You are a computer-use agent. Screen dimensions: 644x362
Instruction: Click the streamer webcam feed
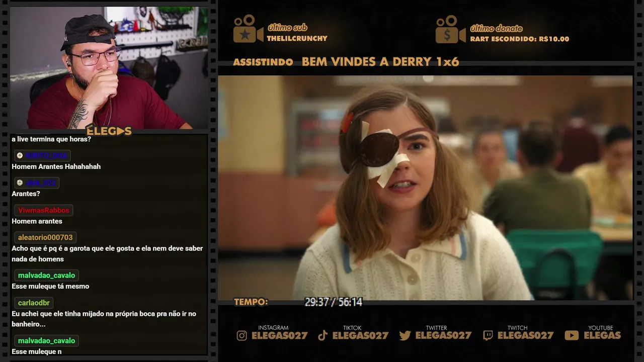point(109,67)
